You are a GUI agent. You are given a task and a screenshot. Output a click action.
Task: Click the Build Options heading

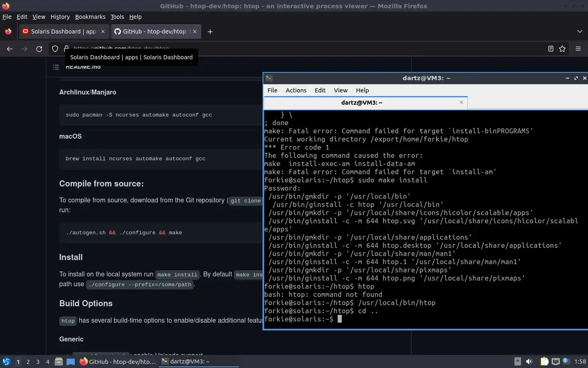[86, 303]
